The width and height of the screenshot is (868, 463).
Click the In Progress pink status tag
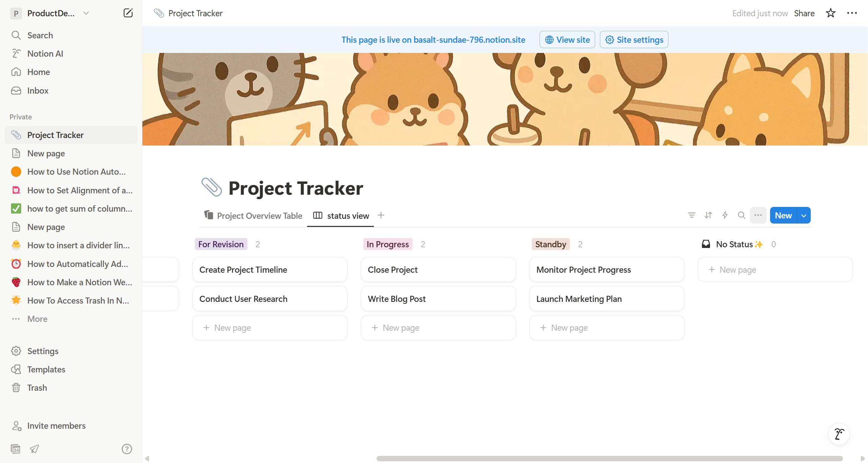point(387,244)
